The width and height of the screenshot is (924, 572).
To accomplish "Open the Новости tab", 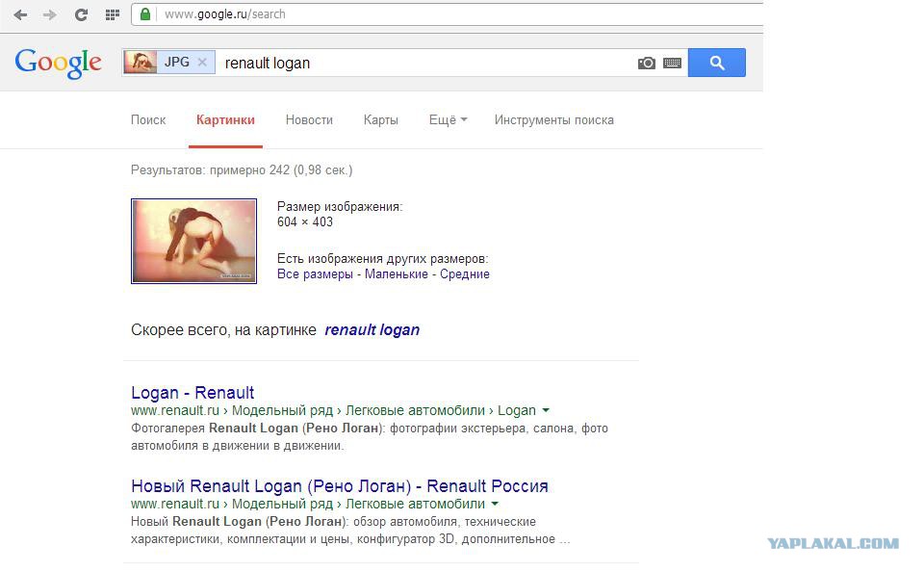I will (309, 119).
